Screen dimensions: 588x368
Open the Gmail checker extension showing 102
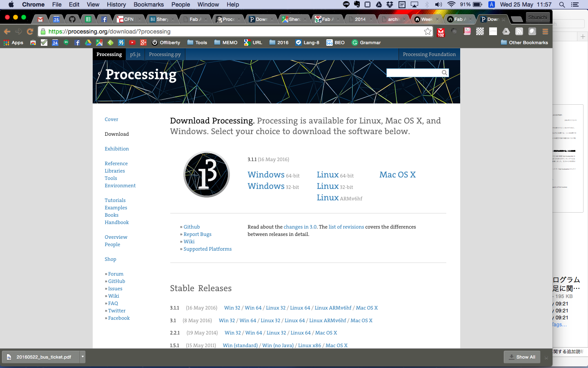point(441,32)
